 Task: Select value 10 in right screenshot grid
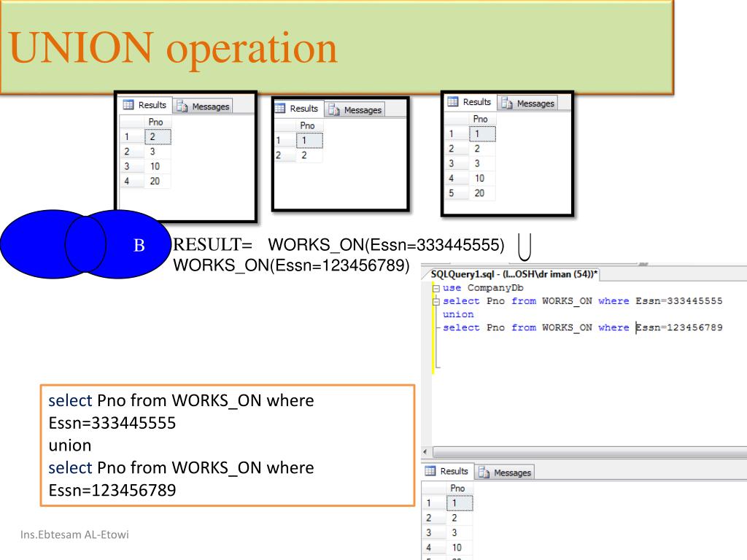pyautogui.click(x=482, y=178)
